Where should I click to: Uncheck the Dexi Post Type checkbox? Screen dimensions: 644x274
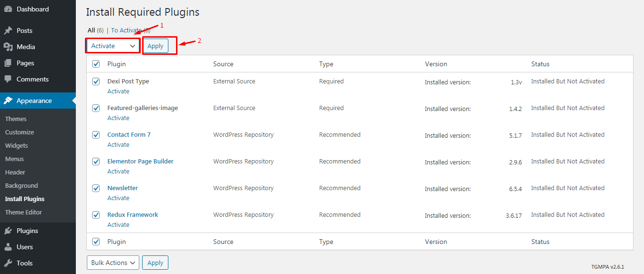pos(96,81)
